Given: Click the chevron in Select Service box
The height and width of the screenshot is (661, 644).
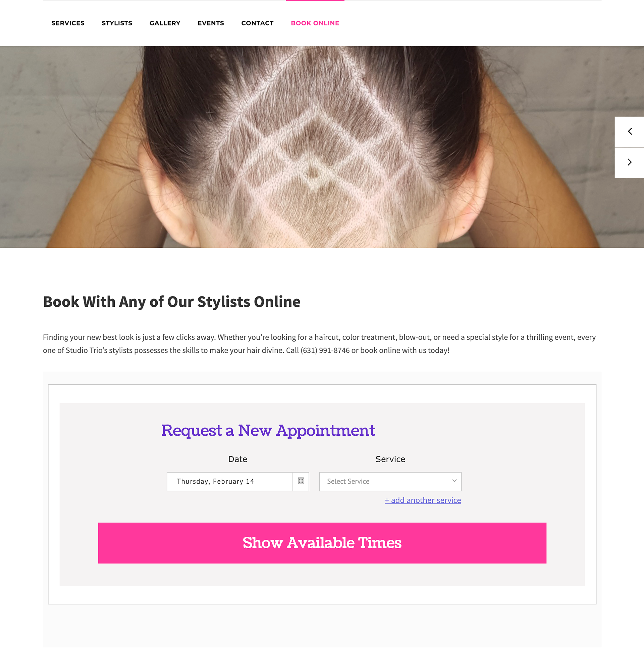Looking at the screenshot, I should click(454, 481).
